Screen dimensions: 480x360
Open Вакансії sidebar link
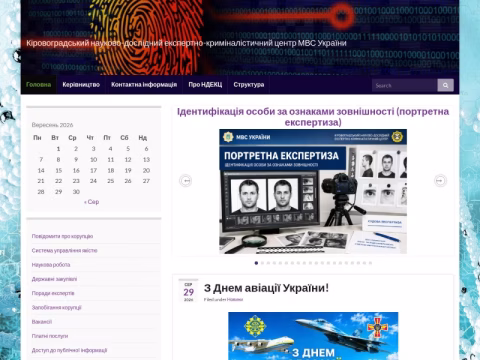click(x=42, y=322)
